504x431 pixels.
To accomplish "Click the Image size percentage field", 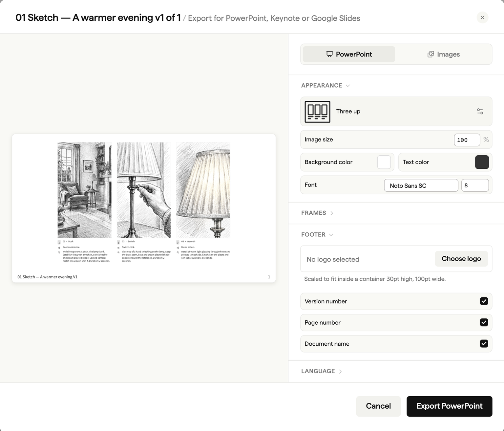I will click(467, 140).
